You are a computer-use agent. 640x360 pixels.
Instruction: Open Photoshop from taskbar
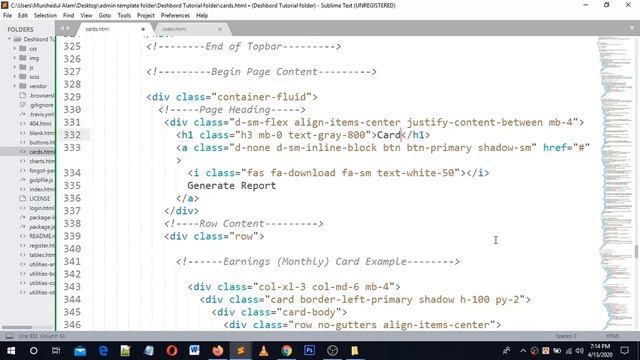309,351
